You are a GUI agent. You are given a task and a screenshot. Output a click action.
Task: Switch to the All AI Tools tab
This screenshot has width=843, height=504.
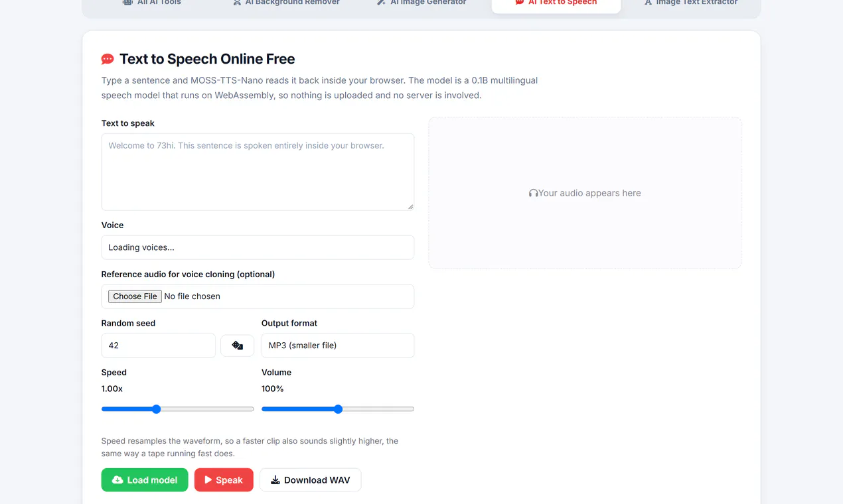pos(151,3)
